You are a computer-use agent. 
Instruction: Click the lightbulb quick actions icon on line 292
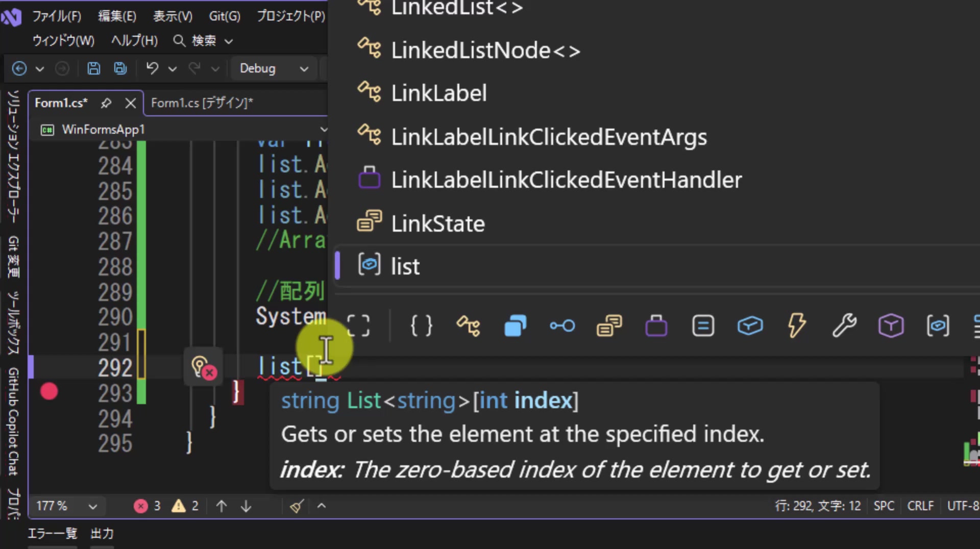203,367
